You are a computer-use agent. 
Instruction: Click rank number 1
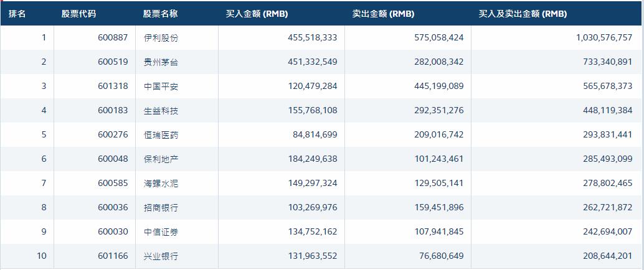44,38
